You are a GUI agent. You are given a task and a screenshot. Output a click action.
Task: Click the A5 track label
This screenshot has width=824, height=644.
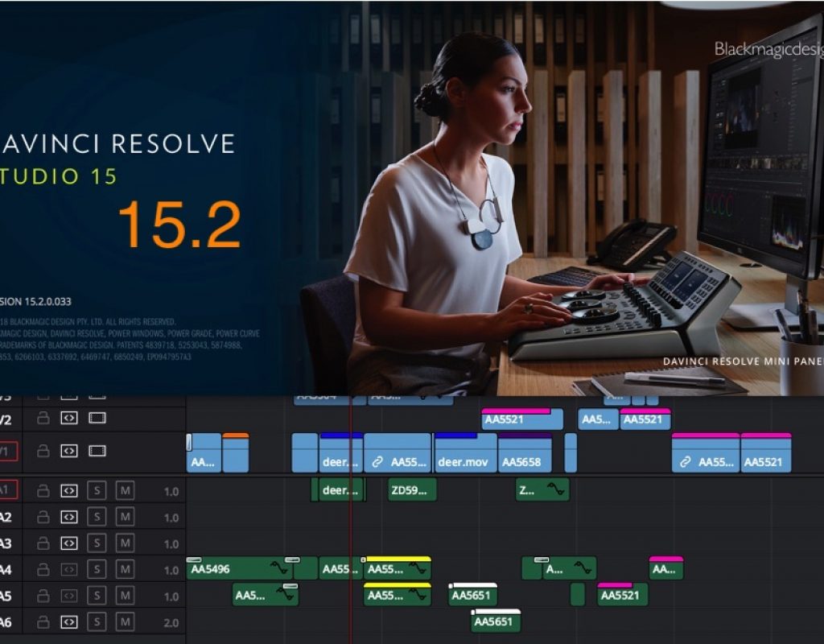(6, 596)
